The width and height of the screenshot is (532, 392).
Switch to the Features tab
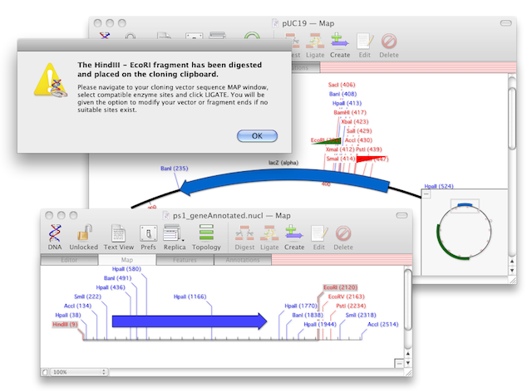click(x=185, y=260)
